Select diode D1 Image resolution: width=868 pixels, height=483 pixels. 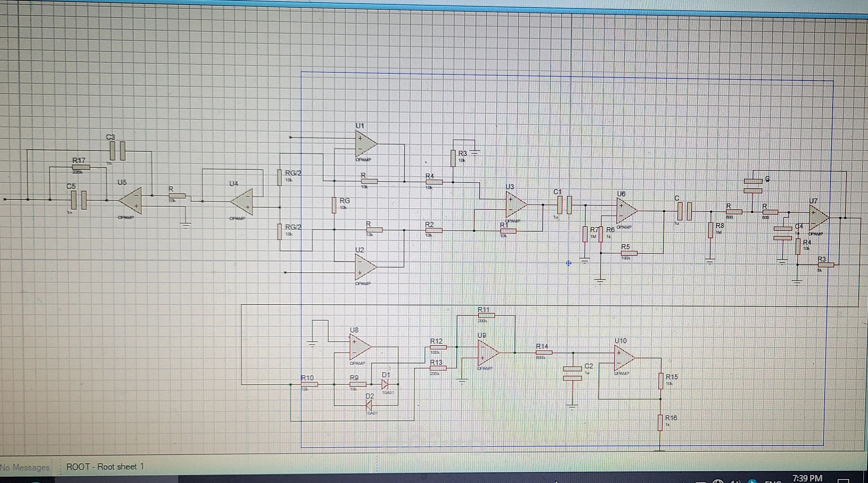coord(385,384)
